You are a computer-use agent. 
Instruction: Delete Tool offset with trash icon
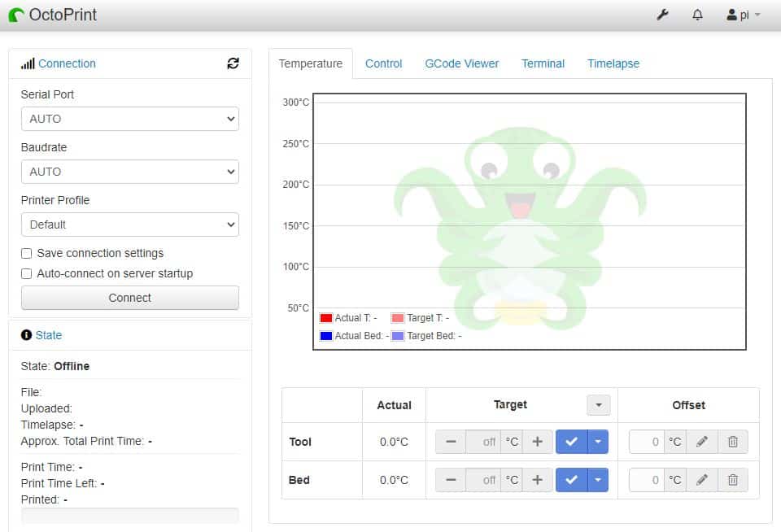point(733,442)
